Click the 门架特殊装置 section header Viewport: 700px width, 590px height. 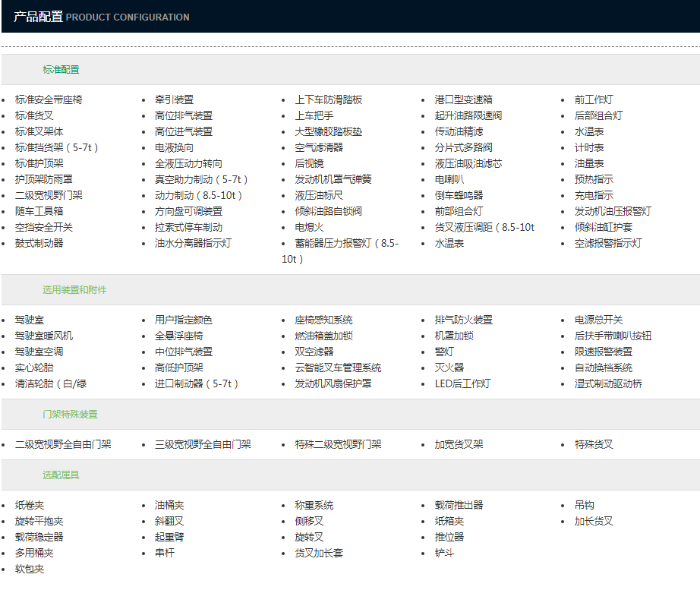(x=70, y=415)
